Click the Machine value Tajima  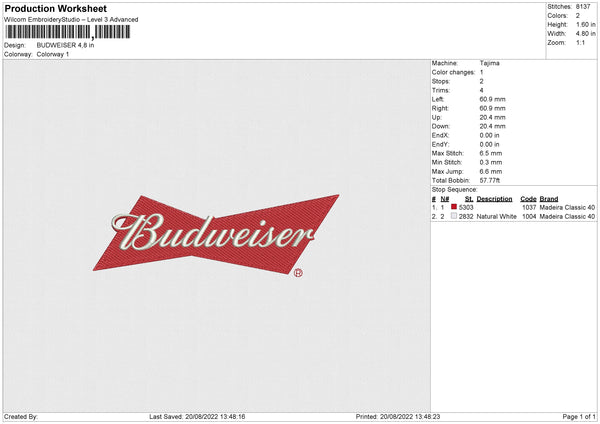coord(489,63)
